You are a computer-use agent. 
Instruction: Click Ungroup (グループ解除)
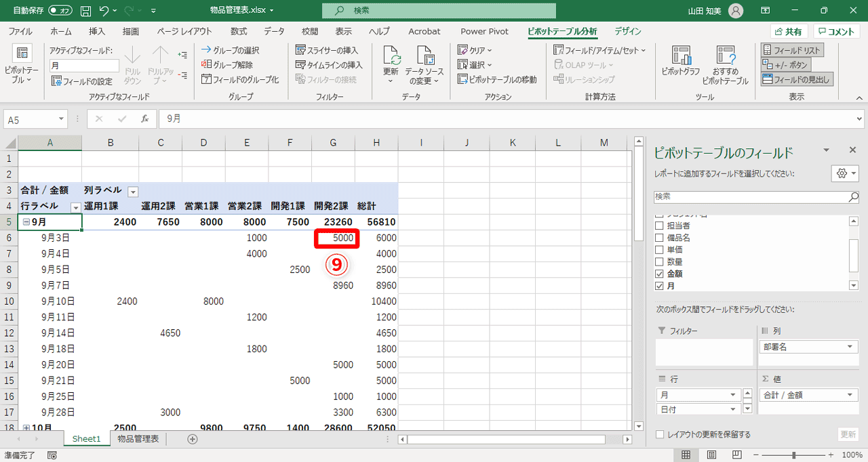tap(227, 64)
